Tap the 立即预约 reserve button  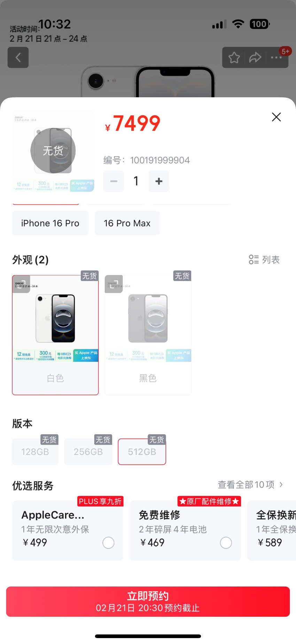pos(148,601)
